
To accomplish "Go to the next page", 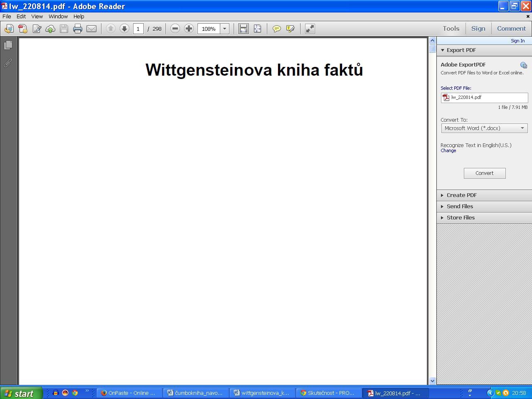I will (x=124, y=29).
